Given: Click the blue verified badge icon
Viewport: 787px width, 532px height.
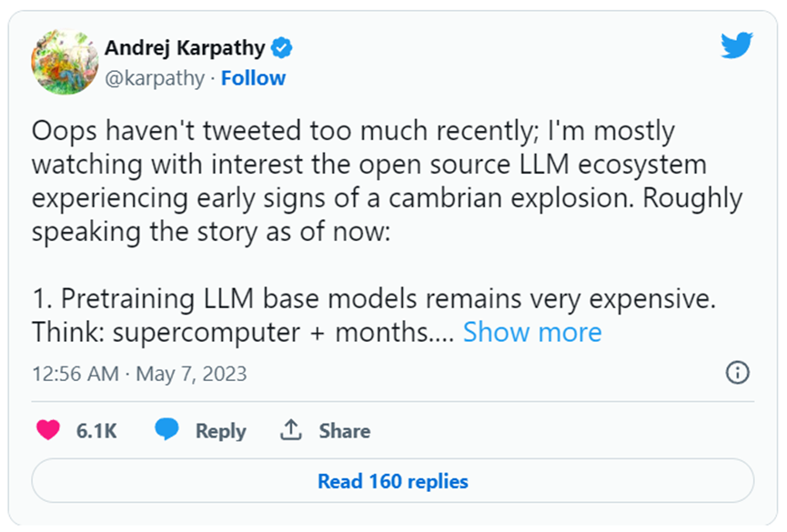Looking at the screenshot, I should (281, 48).
